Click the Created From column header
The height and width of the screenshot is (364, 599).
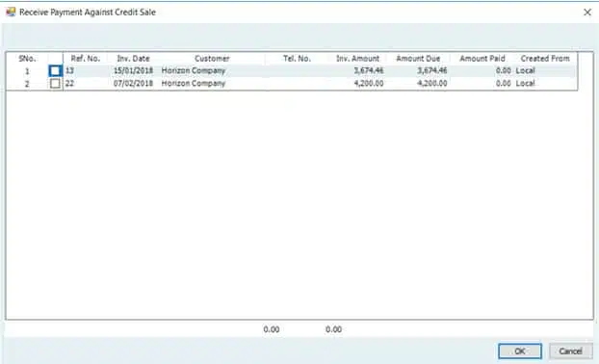tap(545, 59)
